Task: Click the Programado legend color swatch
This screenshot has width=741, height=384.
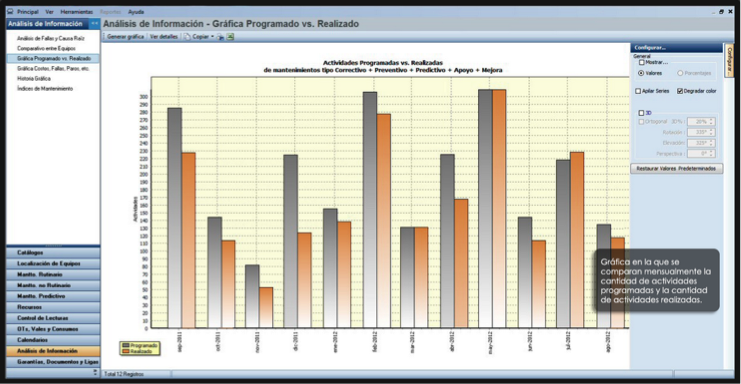Action: point(126,346)
